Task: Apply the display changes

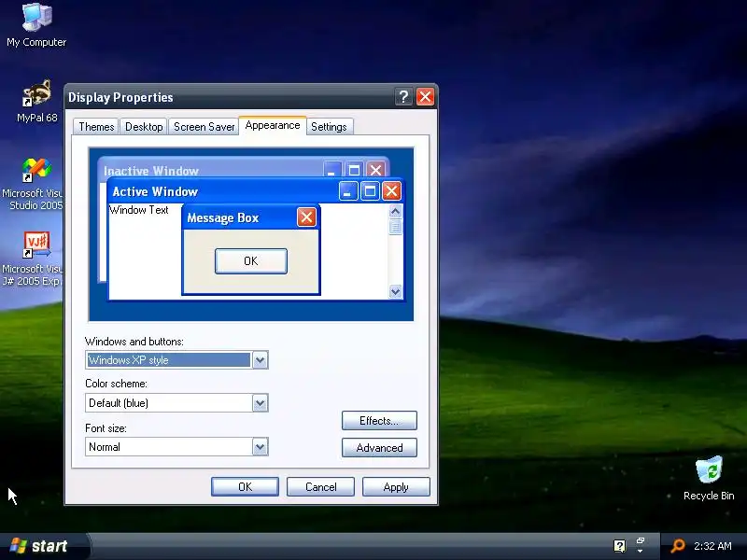Action: click(396, 486)
